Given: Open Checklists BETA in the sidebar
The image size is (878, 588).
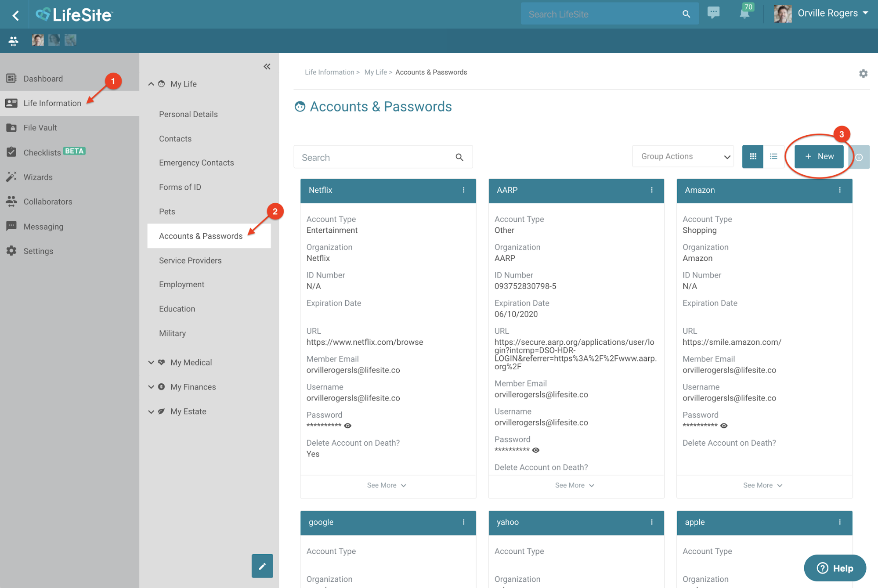Looking at the screenshot, I should coord(69,152).
